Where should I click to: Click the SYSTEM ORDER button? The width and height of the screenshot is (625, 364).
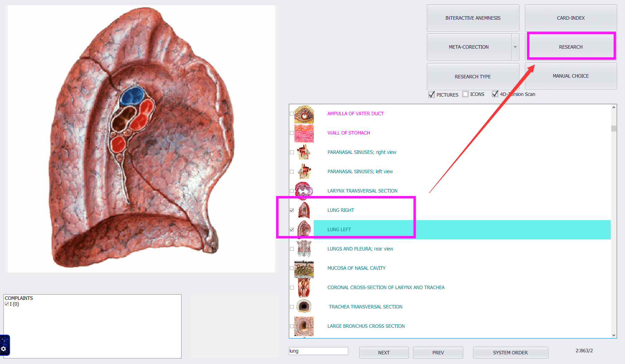coord(510,353)
